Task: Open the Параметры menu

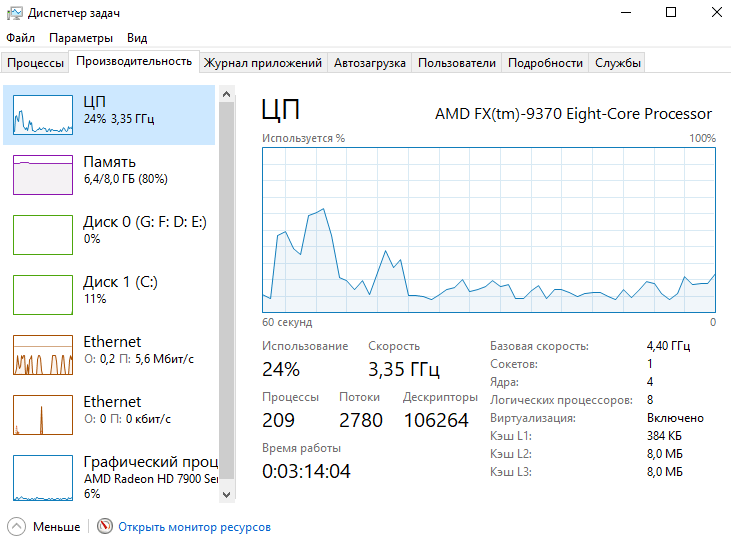Action: pos(81,38)
